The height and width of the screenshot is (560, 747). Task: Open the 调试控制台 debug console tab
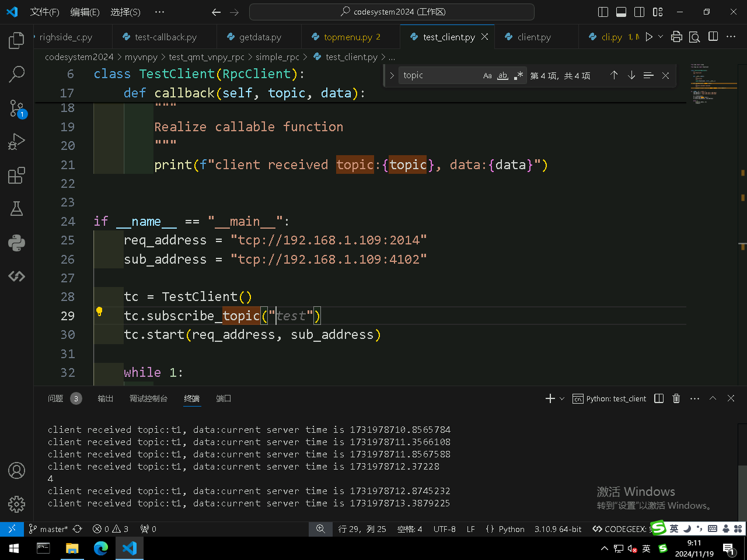pyautogui.click(x=148, y=398)
